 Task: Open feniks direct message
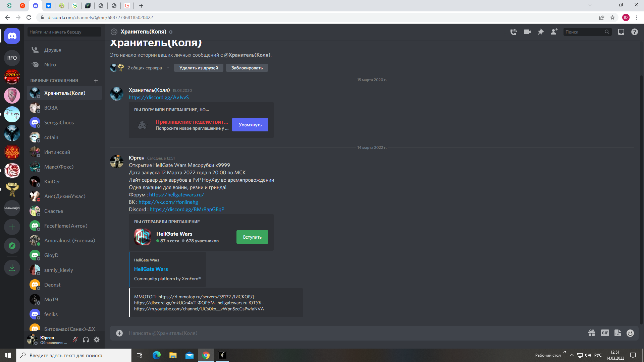pos(64,314)
